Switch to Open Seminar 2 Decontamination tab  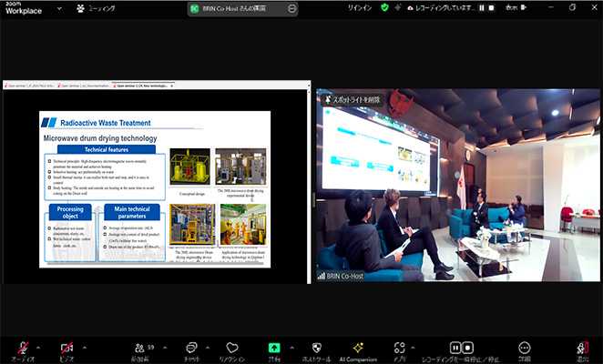coord(84,86)
